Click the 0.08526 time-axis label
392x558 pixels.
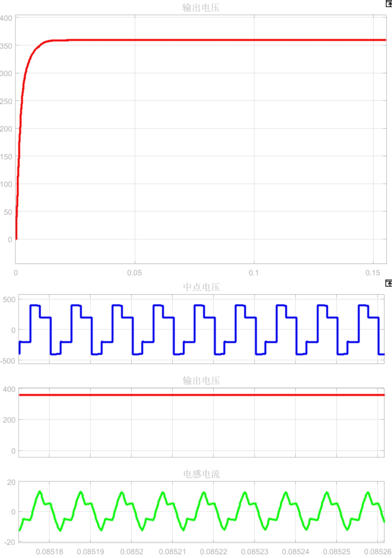tap(377, 552)
